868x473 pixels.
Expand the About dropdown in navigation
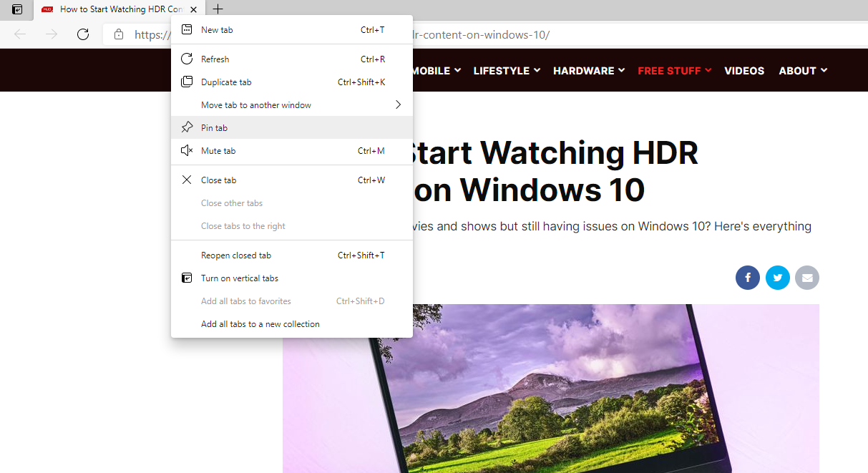[x=802, y=71]
